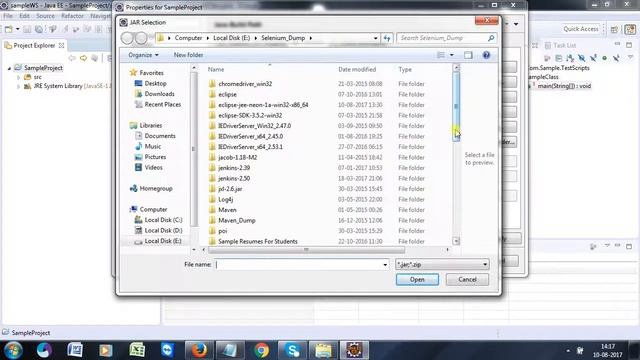Open address bar previous locations dropdown
The image size is (640, 360).
[x=376, y=38]
